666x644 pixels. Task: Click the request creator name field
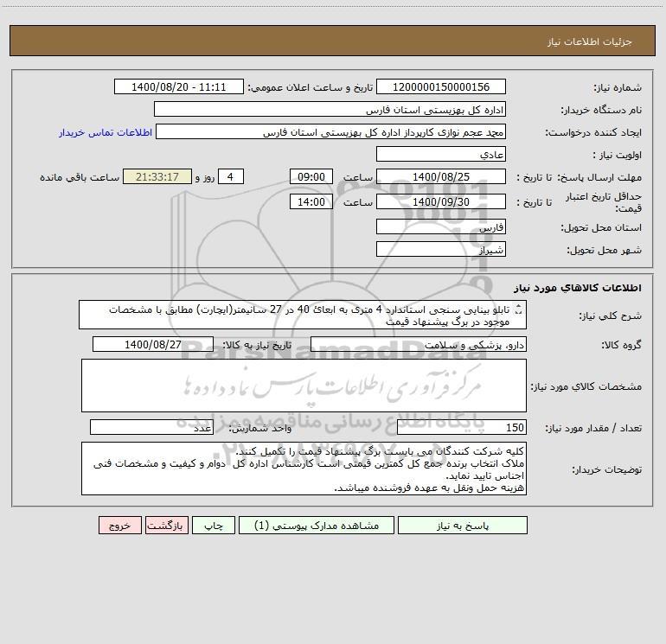pyautogui.click(x=331, y=131)
